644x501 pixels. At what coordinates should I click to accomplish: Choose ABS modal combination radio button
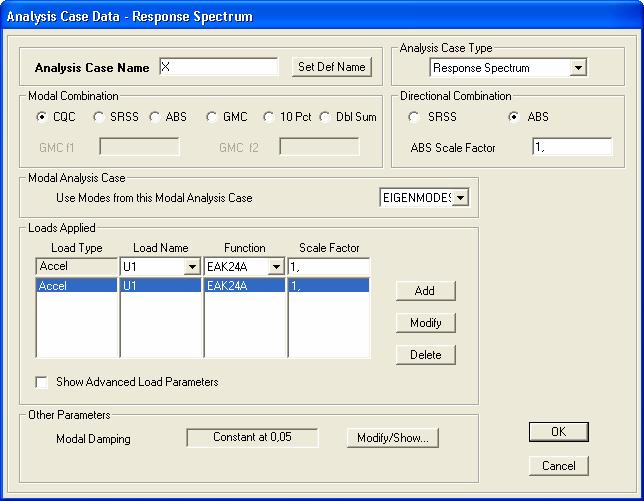(155, 117)
